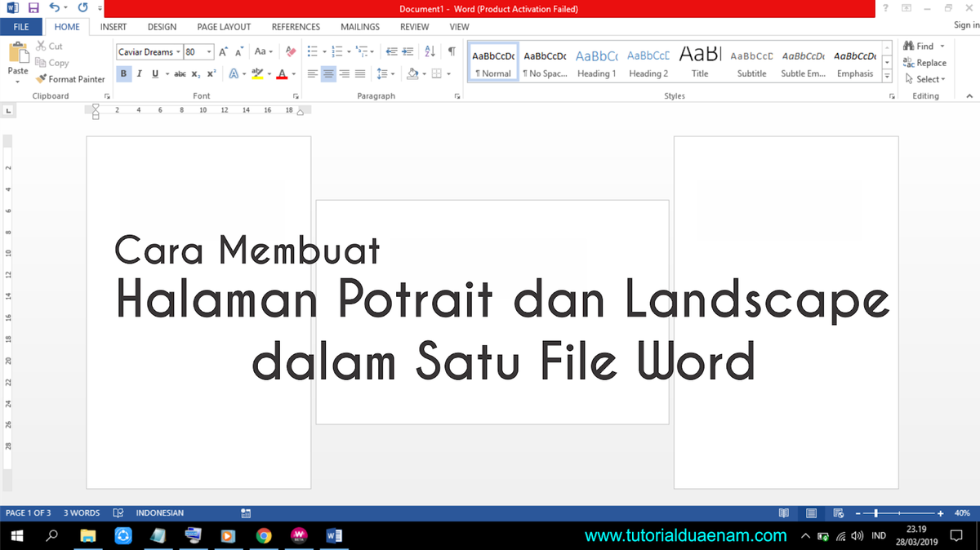Click the Save icon in the title bar
Image resolution: width=980 pixels, height=550 pixels.
(33, 8)
